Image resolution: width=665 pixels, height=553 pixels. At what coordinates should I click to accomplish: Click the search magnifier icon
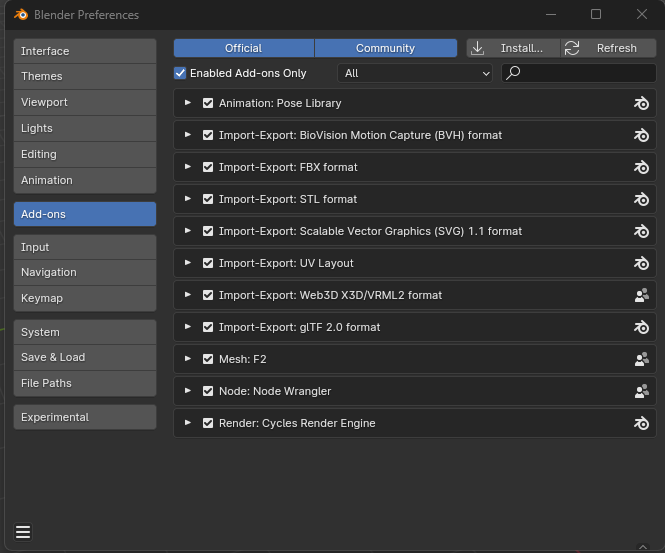(513, 73)
